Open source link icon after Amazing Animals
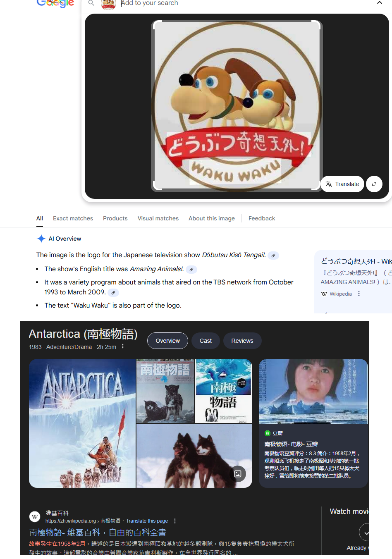This screenshot has width=392, height=559. coord(191,270)
